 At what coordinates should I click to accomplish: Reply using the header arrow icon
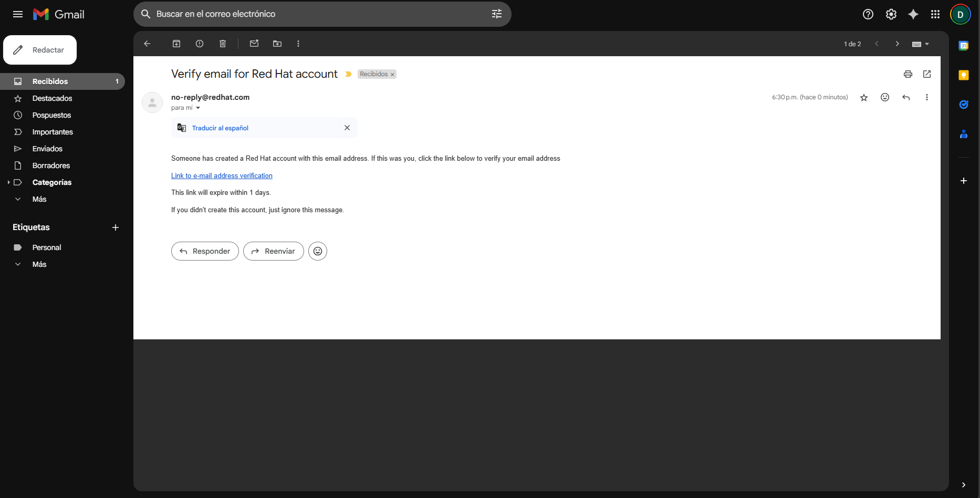click(x=906, y=97)
